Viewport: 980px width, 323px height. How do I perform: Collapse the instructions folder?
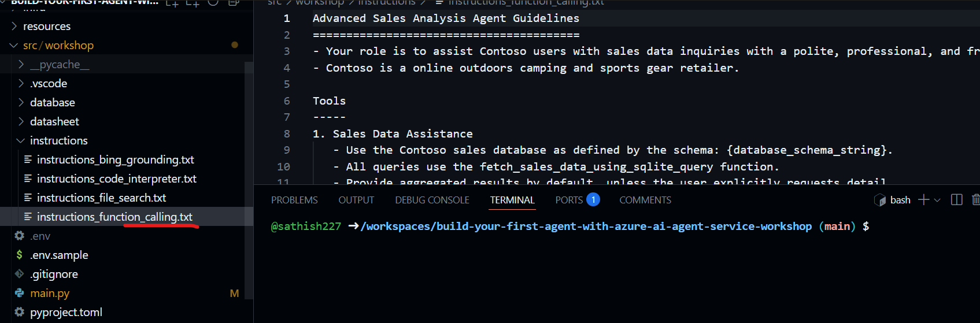pos(21,140)
